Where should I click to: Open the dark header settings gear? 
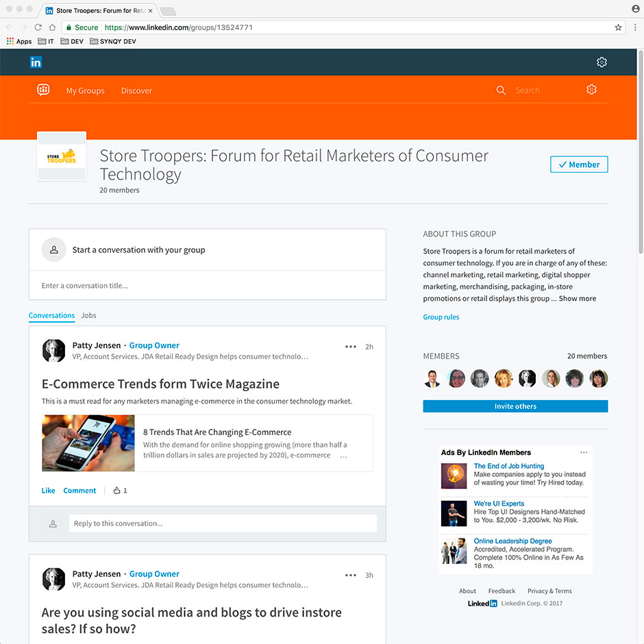(602, 62)
